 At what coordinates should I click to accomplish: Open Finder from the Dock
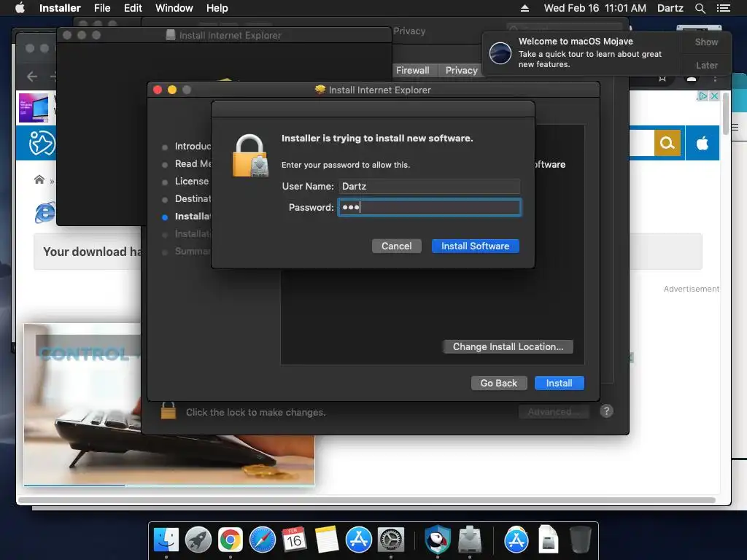[166, 540]
